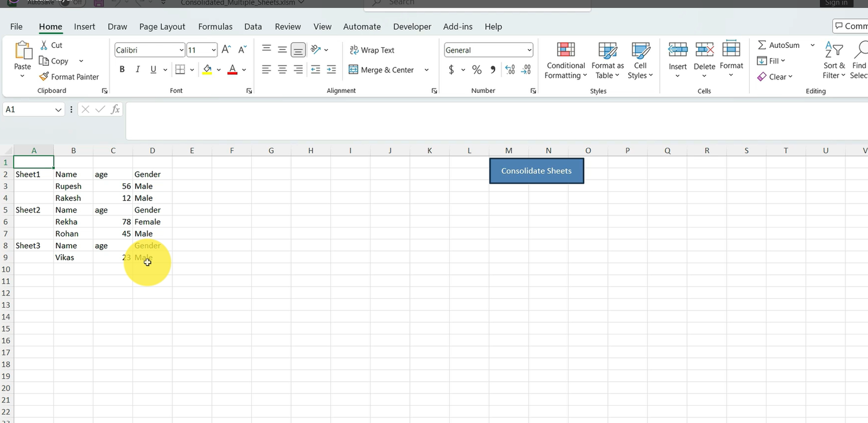Click the Increase Indent icon
Screen dimensions: 868x423
331,70
